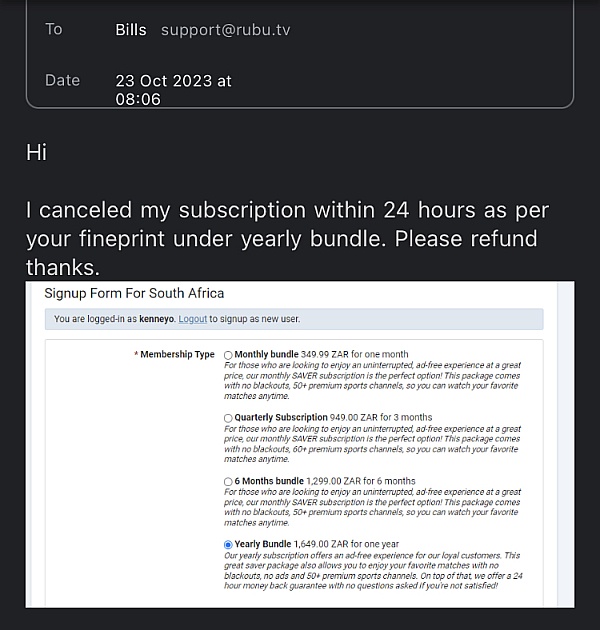Click the yearly money back guarantee description

[373, 571]
